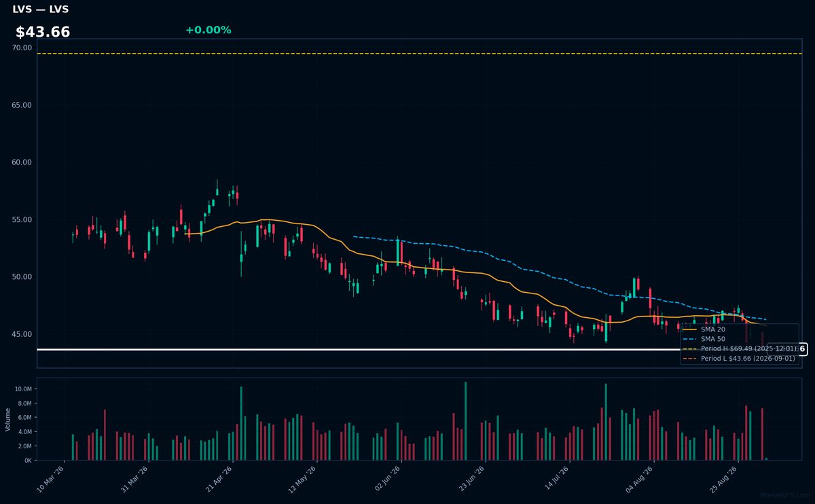
Task: Click the 2.0M volume axis label
Action: [24, 446]
